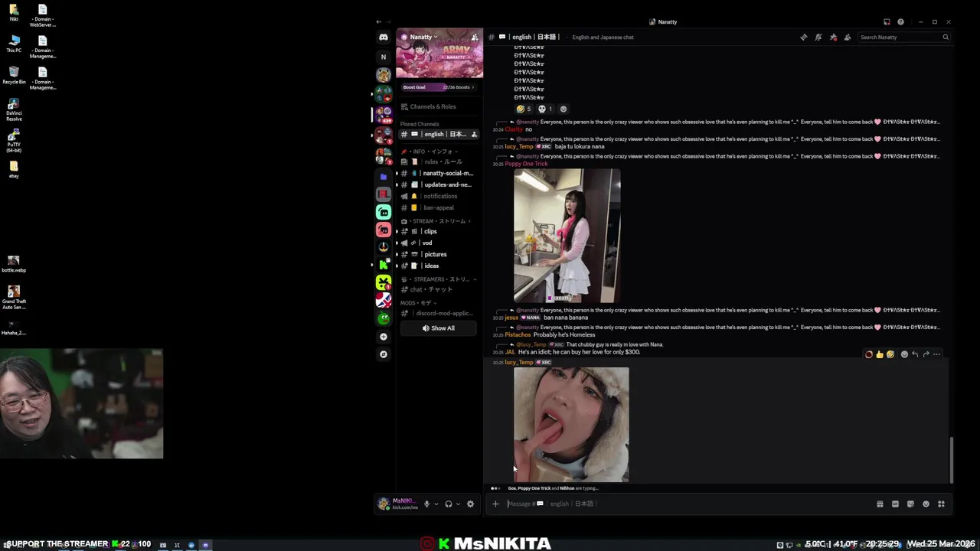Viewport: 980px width, 551px height.
Task: Open updates-and-ne... channel
Action: (x=439, y=184)
